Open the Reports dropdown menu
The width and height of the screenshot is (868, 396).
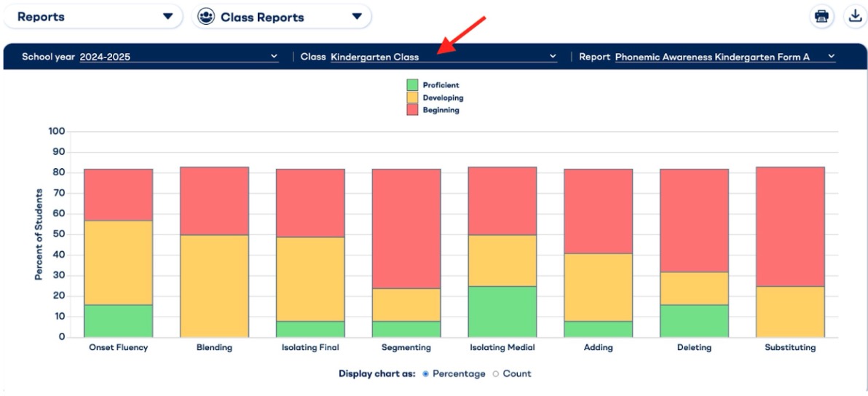93,17
